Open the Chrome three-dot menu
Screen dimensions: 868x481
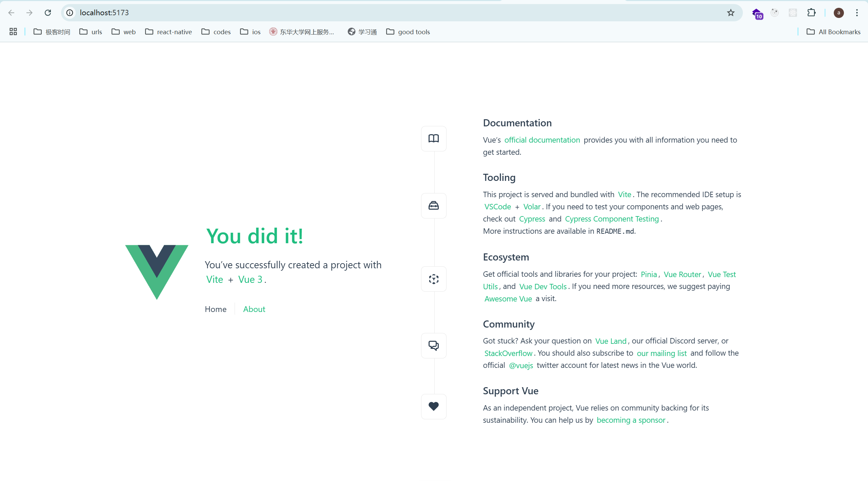(x=857, y=13)
